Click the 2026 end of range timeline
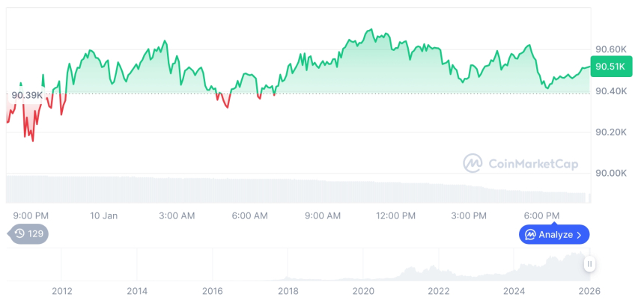 tap(589, 290)
